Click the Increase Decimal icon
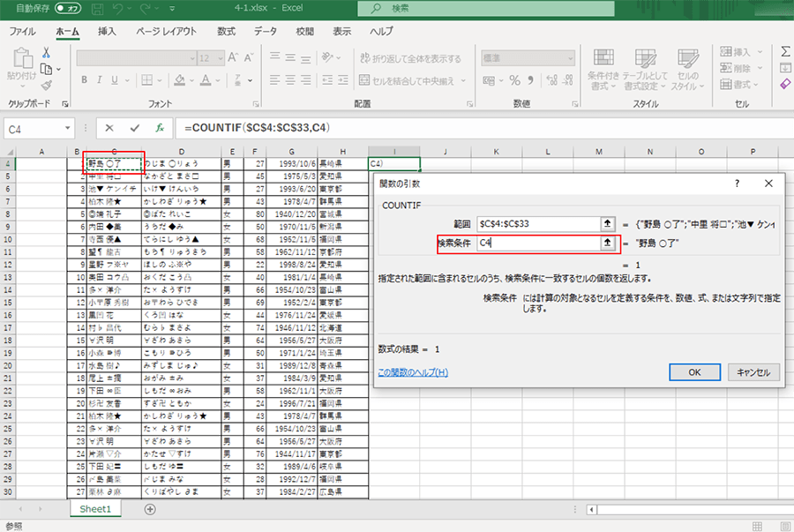Image resolution: width=794 pixels, height=532 pixels. [x=552, y=80]
